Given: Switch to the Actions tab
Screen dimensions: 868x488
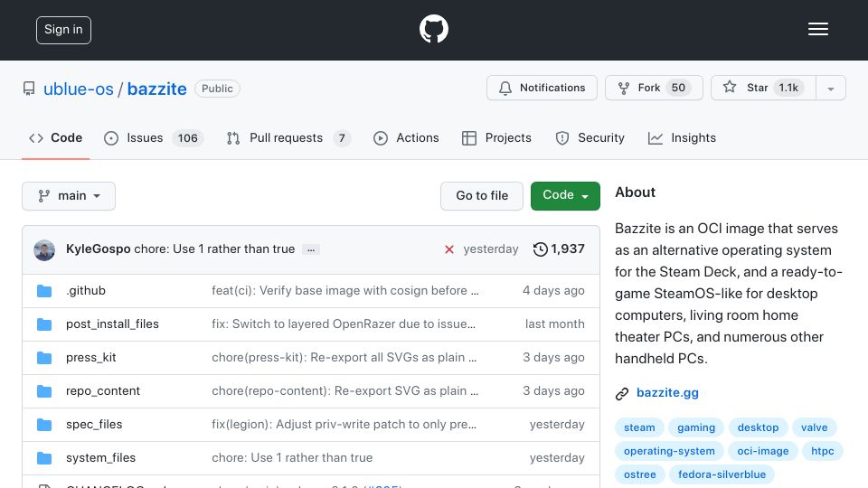Looking at the screenshot, I should (x=406, y=137).
